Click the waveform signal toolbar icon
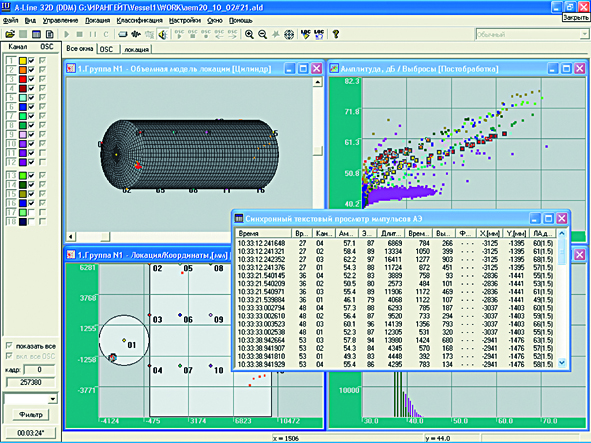591x443 pixels. 136,34
